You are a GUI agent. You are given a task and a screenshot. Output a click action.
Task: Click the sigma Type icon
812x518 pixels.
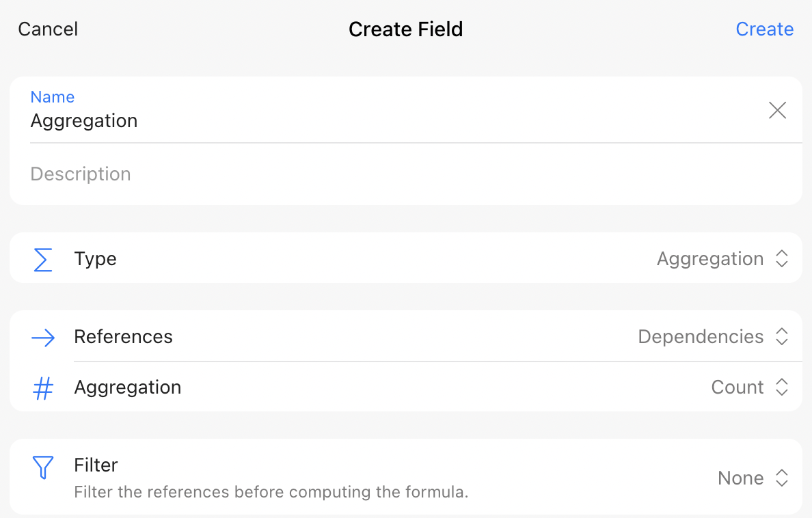43,260
